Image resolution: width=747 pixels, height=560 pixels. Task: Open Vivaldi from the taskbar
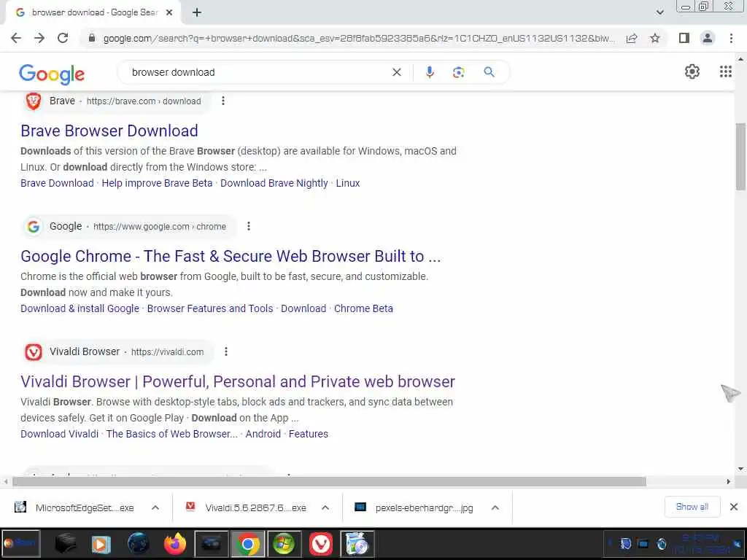(x=321, y=543)
